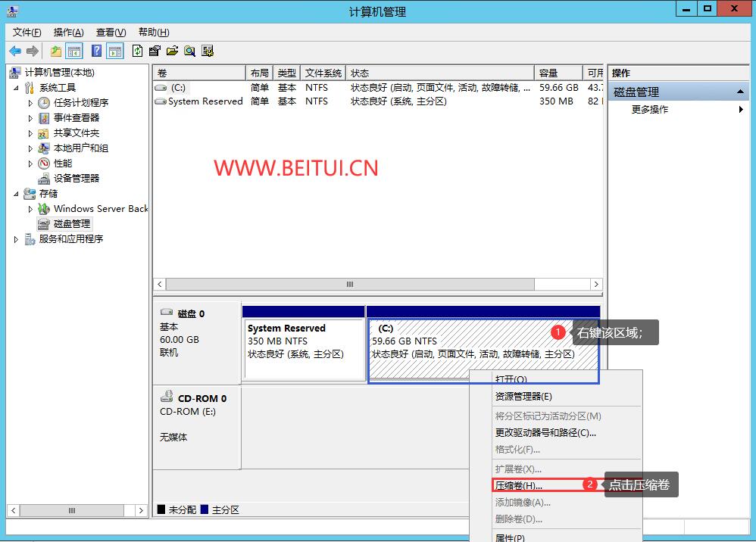
Task: Click the blue Help question mark icon
Action: 96,51
